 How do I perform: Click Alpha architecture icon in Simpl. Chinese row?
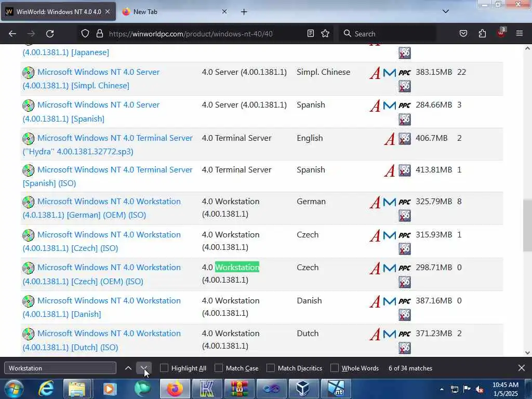click(x=375, y=73)
